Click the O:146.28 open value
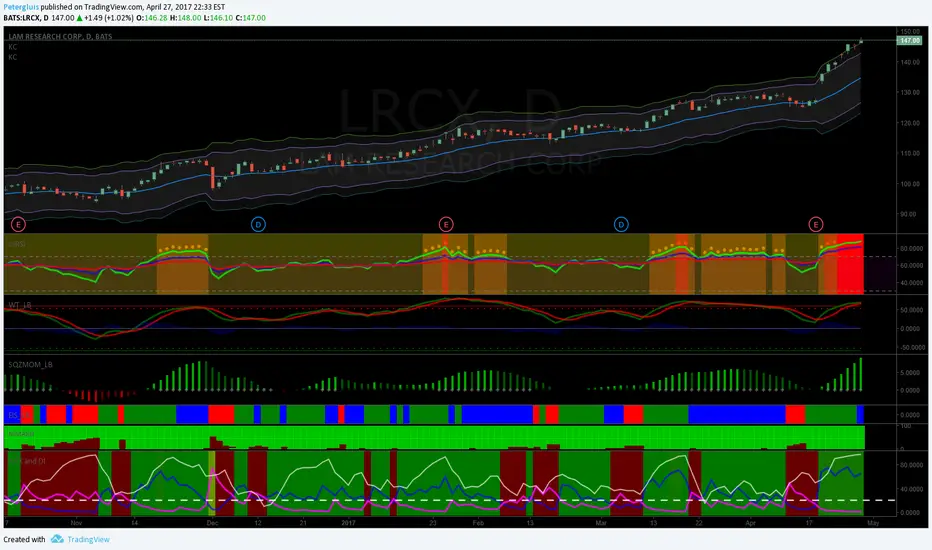This screenshot has width=932, height=550. [x=152, y=18]
